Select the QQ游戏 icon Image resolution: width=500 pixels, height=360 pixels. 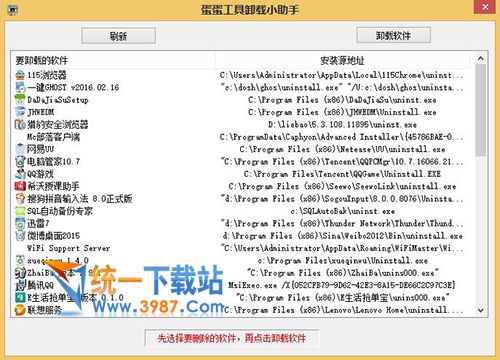point(20,174)
